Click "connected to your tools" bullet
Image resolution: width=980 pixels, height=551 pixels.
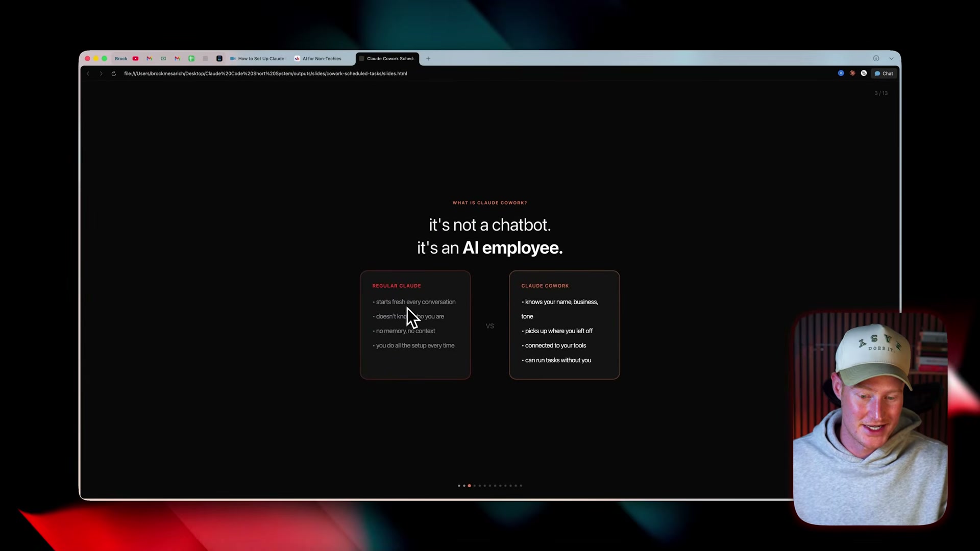click(554, 345)
